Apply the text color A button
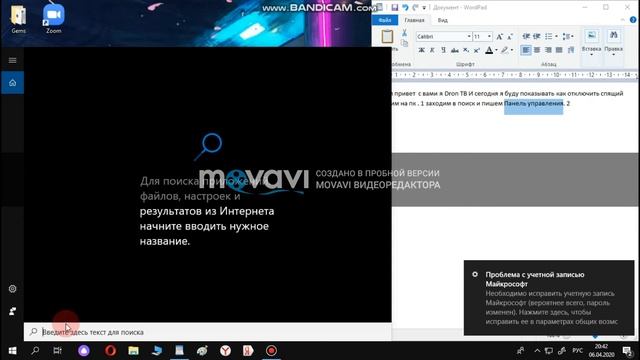 coord(489,50)
